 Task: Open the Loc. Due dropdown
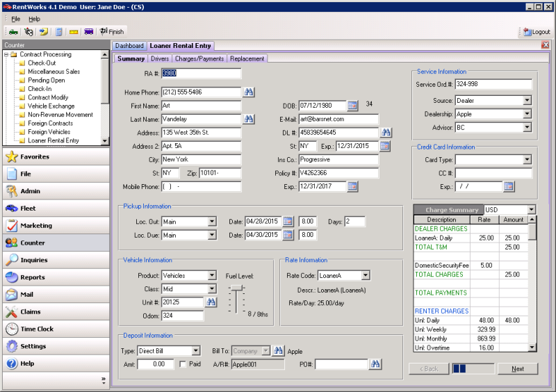212,235
